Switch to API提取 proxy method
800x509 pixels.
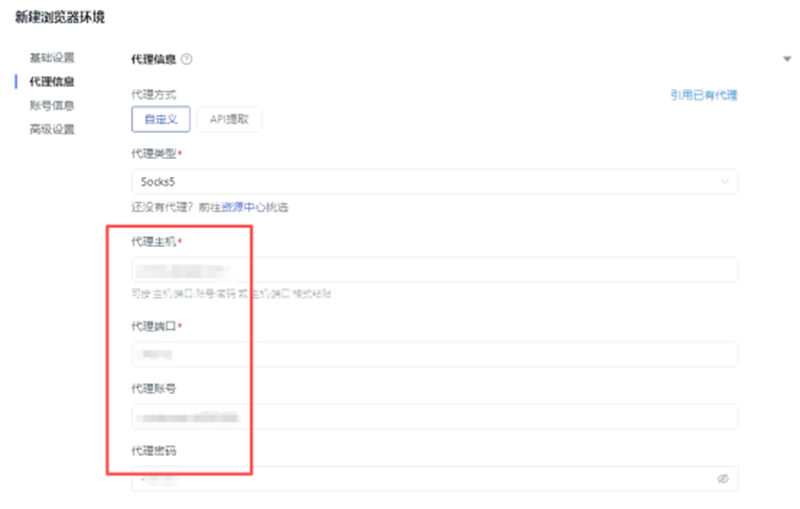pyautogui.click(x=229, y=119)
